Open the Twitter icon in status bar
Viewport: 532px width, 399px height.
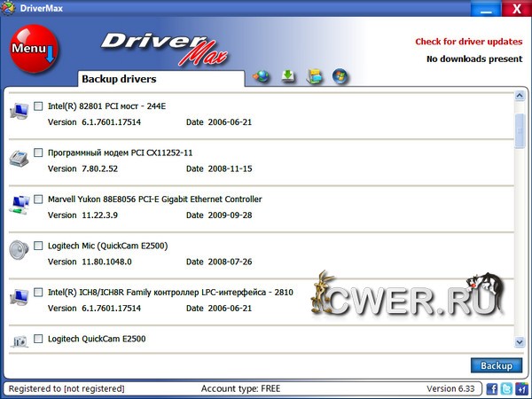tap(506, 388)
